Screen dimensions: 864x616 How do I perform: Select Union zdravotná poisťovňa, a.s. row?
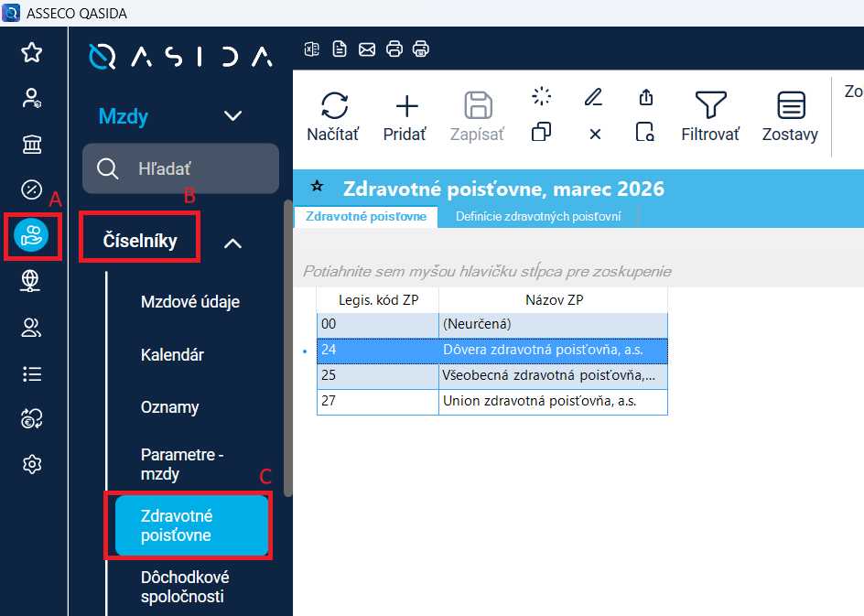492,402
